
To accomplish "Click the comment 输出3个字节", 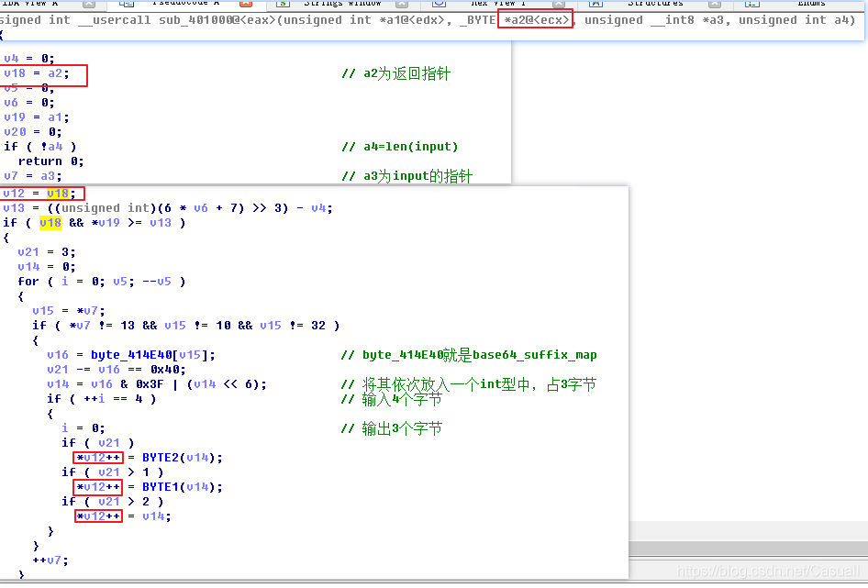I will (x=392, y=428).
